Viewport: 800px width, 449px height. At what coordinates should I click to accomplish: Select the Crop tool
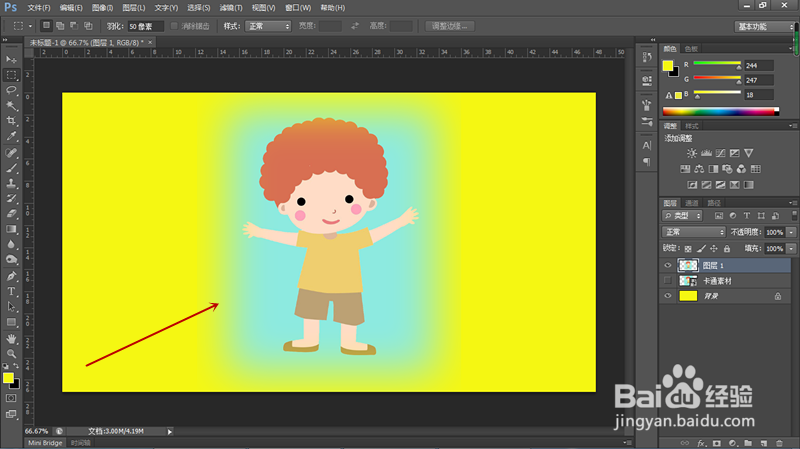[11, 121]
